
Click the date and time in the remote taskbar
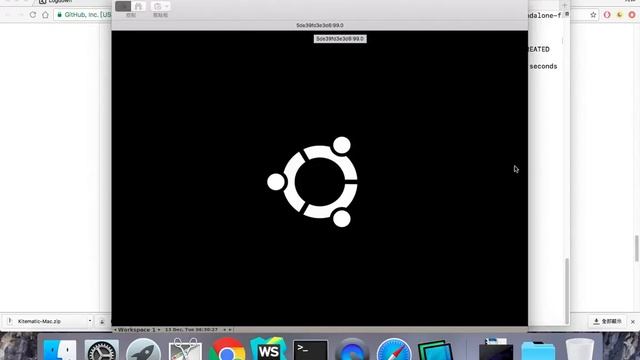(x=191, y=329)
